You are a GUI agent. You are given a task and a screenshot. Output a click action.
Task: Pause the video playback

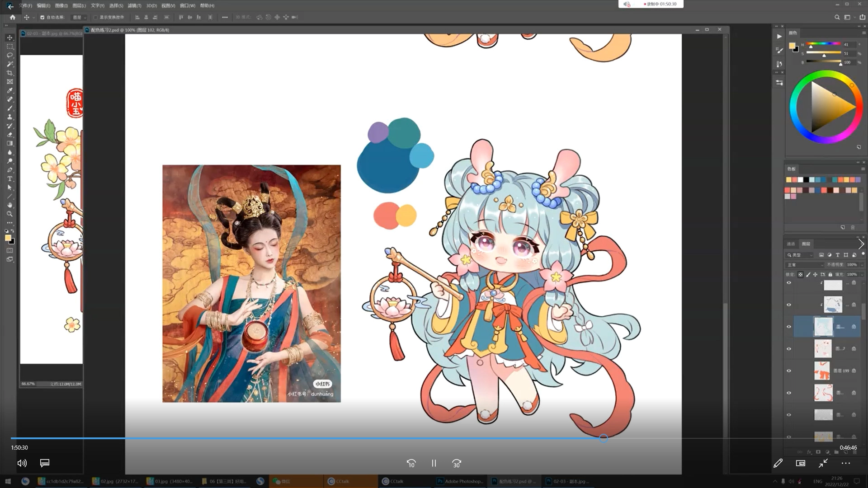(x=434, y=463)
